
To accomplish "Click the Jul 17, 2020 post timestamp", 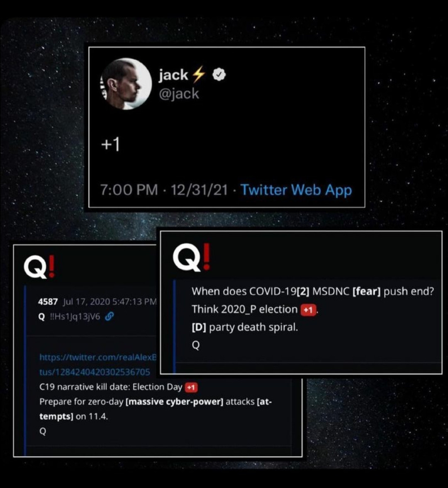I will pos(110,301).
